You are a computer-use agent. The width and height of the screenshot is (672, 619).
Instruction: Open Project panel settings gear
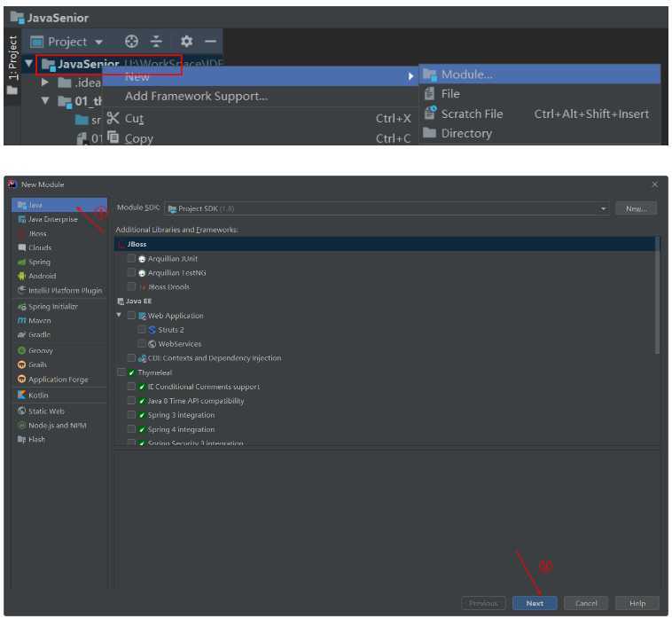186,42
